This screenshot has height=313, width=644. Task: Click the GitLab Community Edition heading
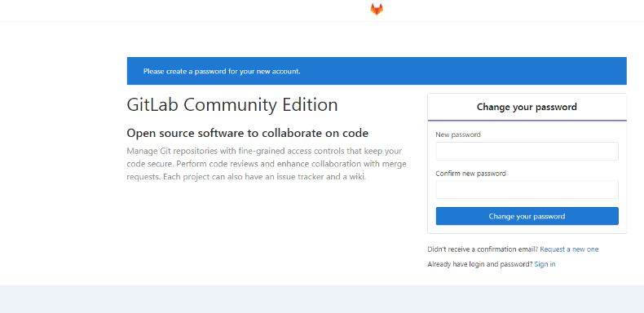tap(232, 105)
